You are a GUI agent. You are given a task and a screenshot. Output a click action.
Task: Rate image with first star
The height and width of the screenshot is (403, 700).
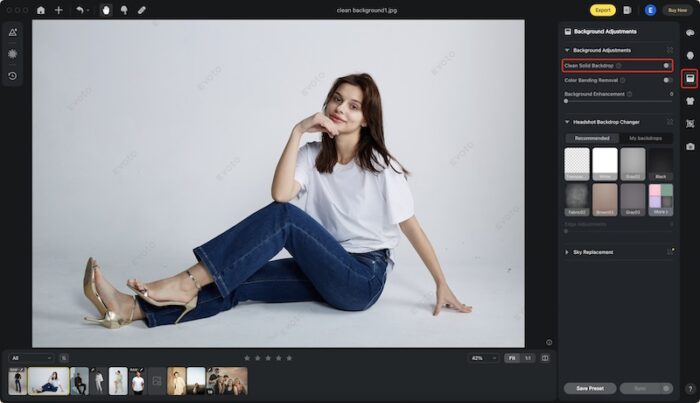[247, 358]
